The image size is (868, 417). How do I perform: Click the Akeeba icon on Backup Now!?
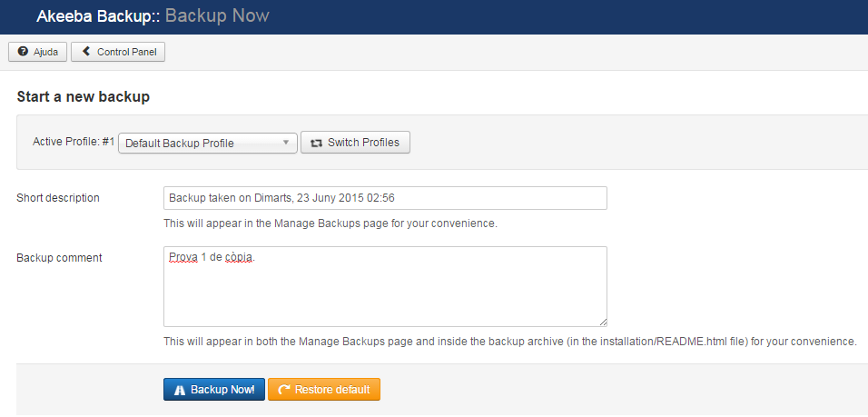click(x=180, y=390)
